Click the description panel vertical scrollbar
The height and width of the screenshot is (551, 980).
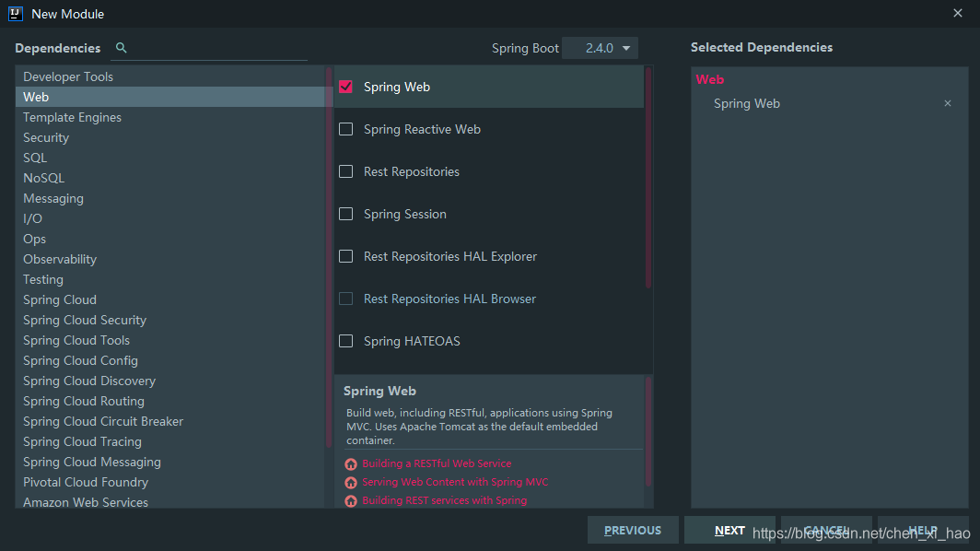pyautogui.click(x=648, y=431)
